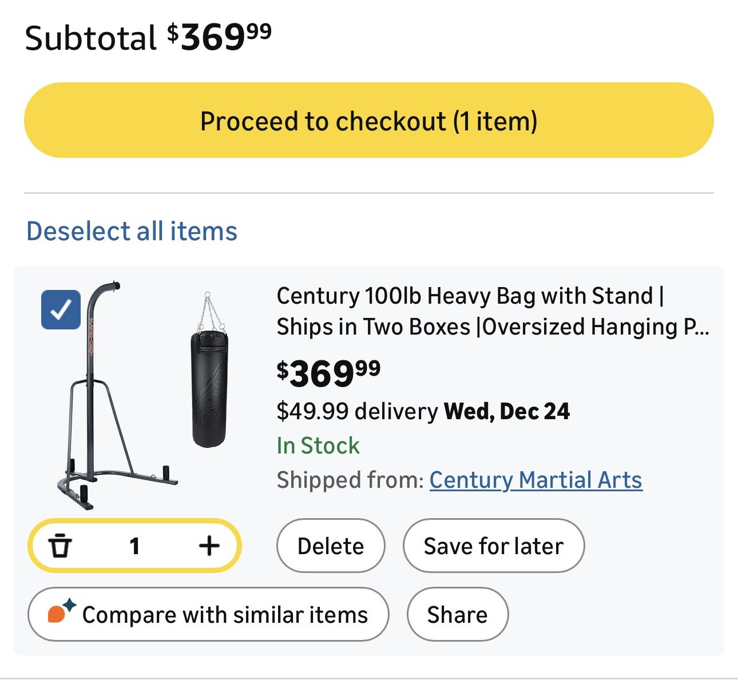Open the Century Martial Arts seller link

(x=535, y=480)
